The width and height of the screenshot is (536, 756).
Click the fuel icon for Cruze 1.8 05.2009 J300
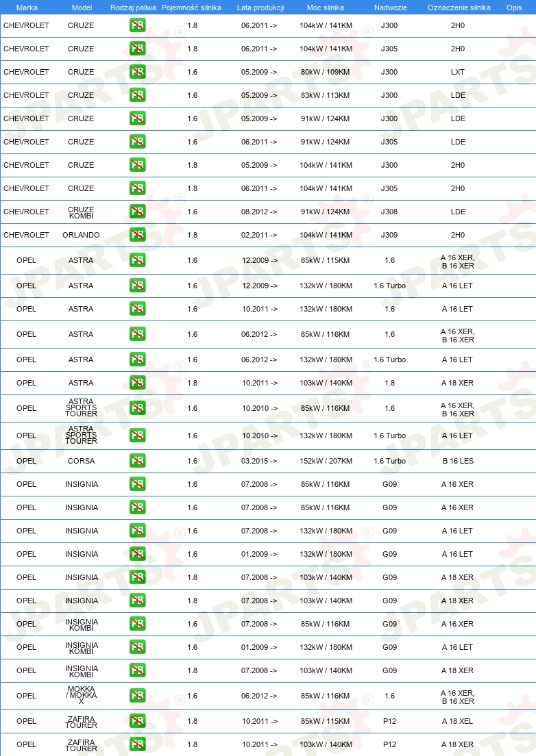click(x=138, y=165)
